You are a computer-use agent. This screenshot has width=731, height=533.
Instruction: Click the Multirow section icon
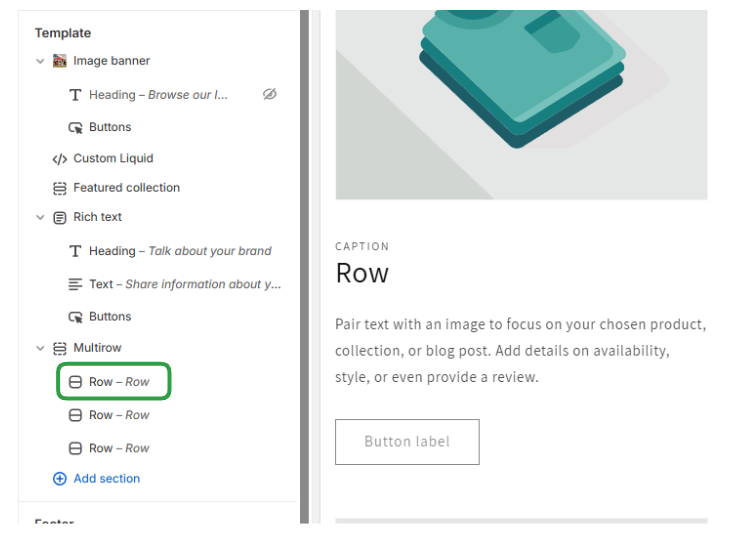[x=60, y=348]
